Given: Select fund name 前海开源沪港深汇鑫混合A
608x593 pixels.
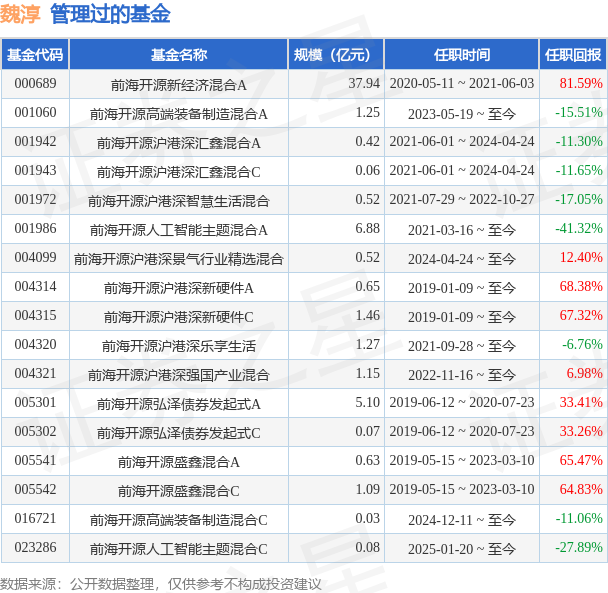Looking at the screenshot, I should pyautogui.click(x=179, y=143).
